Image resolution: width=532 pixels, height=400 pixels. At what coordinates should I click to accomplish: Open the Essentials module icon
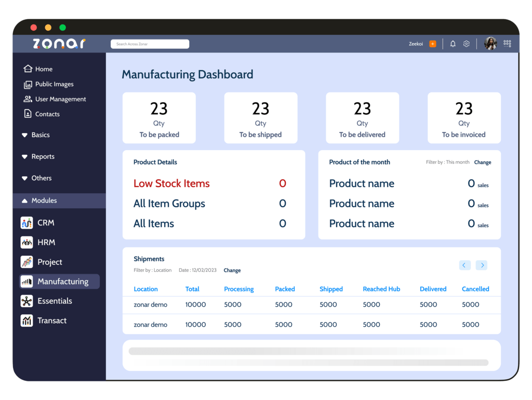click(27, 301)
